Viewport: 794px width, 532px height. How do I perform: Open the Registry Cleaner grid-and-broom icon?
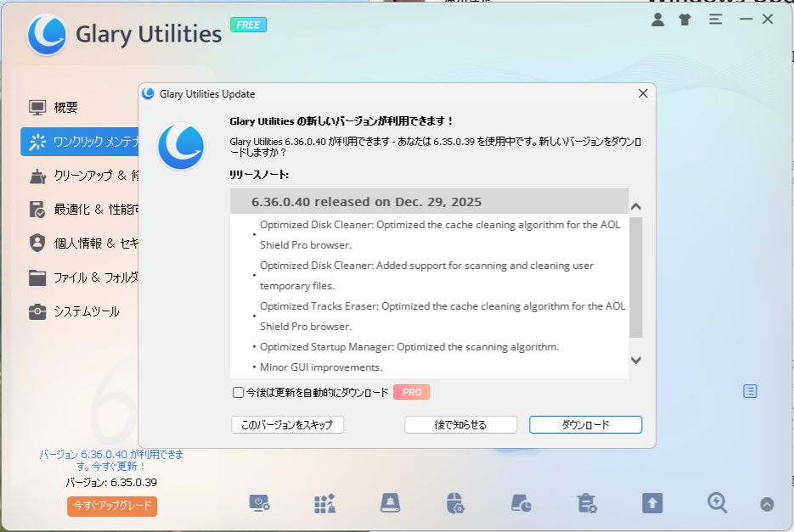coord(324,504)
